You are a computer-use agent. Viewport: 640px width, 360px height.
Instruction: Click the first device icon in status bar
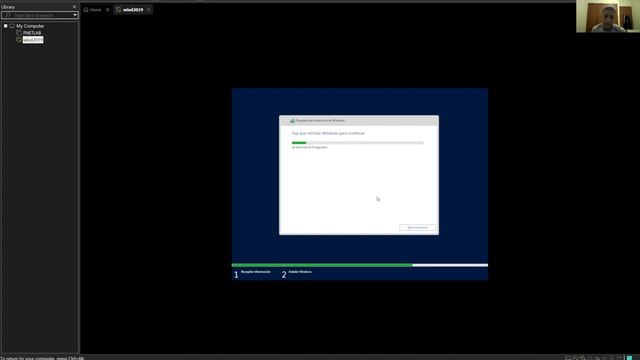coord(568,358)
